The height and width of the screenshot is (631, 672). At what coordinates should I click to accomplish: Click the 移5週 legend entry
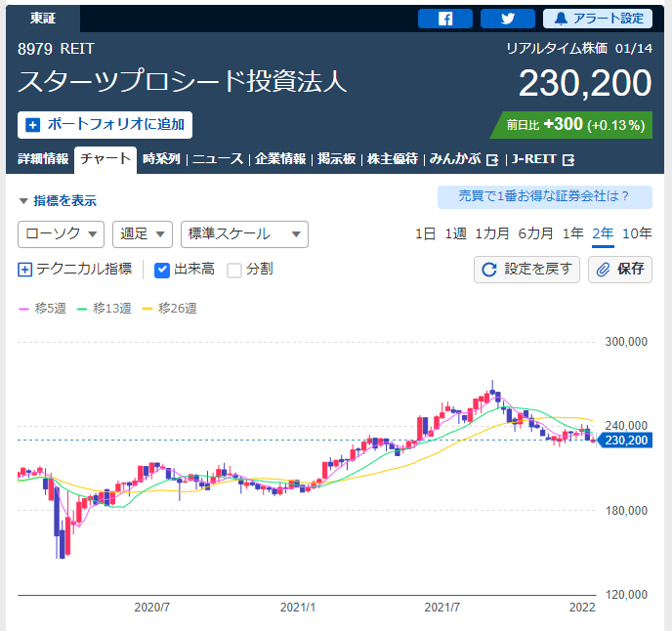point(42,309)
